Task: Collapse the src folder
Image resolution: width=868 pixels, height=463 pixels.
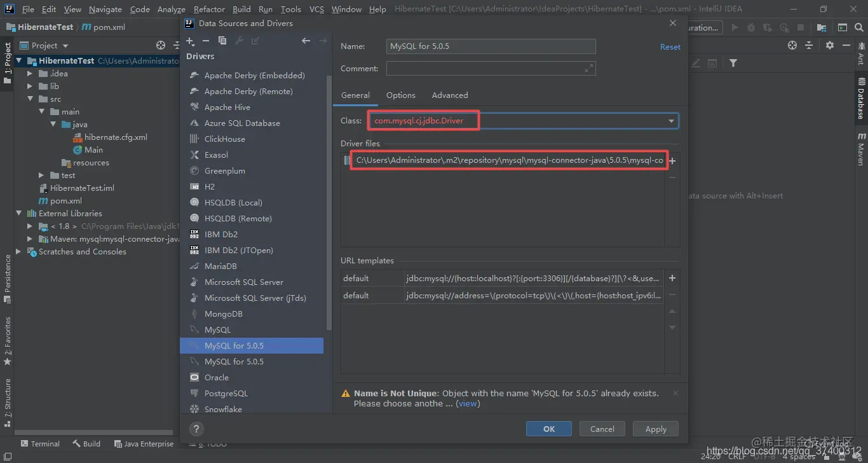Action: [x=30, y=99]
